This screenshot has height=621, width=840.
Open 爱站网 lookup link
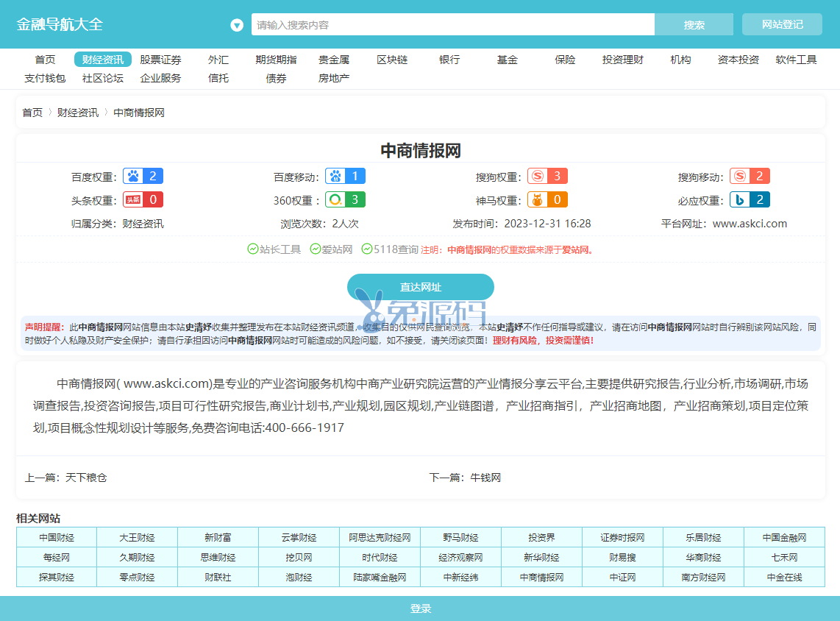point(332,249)
